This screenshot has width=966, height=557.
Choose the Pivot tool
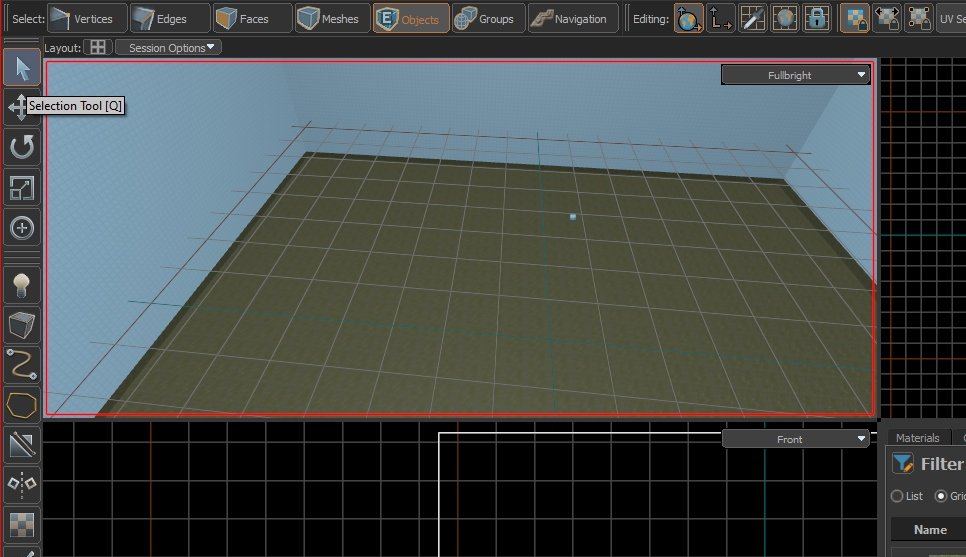pos(22,228)
